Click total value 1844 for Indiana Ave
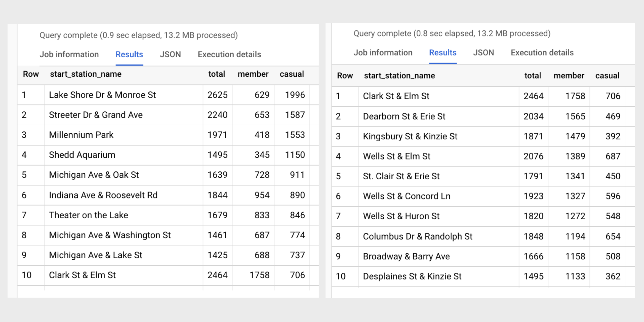The width and height of the screenshot is (644, 322). [217, 195]
